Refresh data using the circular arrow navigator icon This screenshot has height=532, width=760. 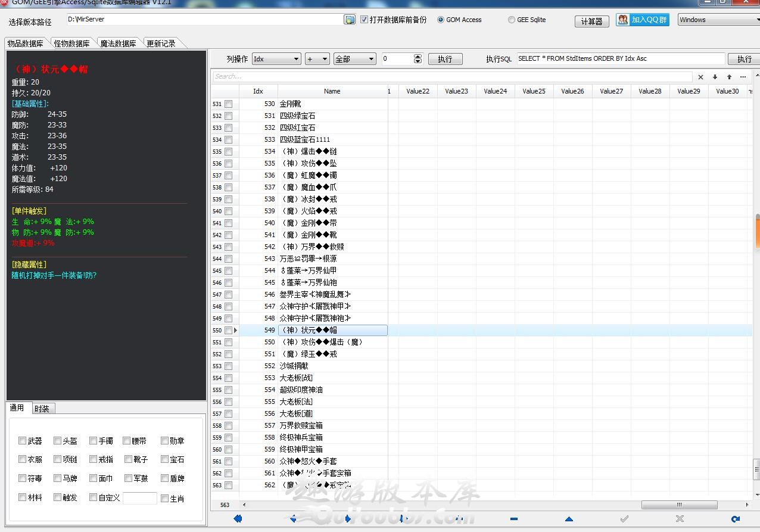[x=735, y=519]
